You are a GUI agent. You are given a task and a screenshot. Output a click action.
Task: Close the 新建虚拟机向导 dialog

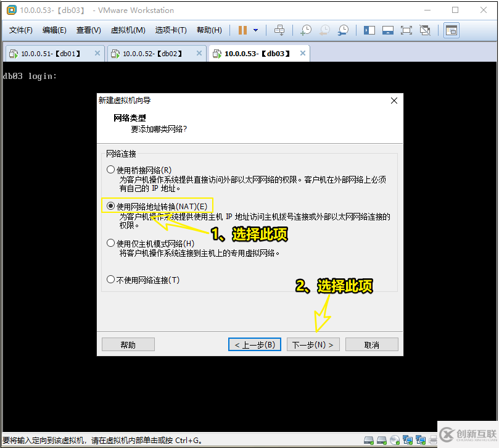click(394, 101)
